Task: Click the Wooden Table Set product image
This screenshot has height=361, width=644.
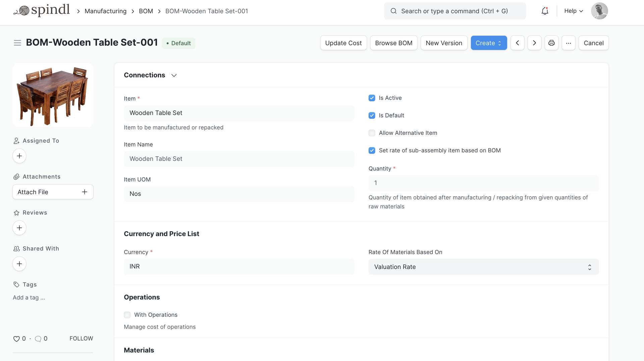Action: 53,95
